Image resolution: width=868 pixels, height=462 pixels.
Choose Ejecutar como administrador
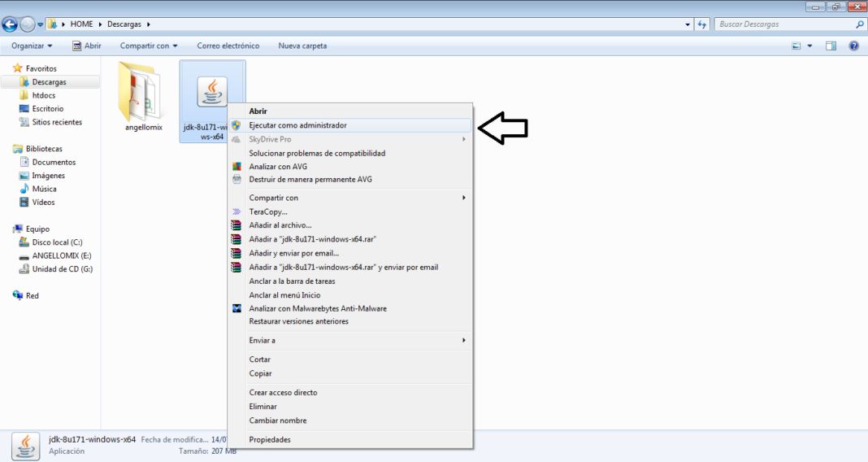(x=297, y=125)
